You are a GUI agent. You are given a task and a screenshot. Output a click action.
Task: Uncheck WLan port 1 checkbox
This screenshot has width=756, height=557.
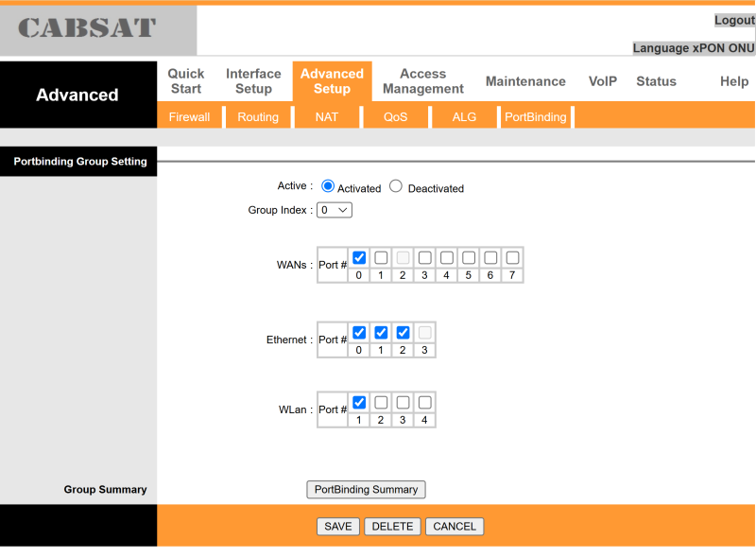pos(359,402)
